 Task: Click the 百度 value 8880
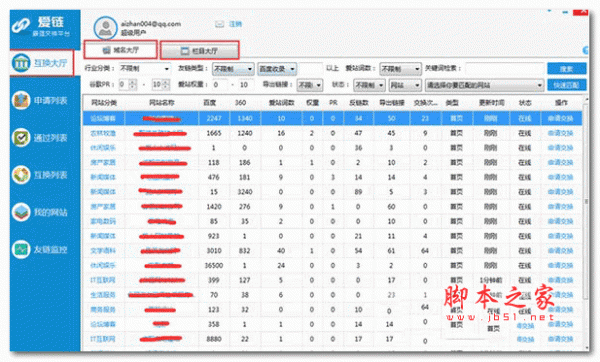click(214, 339)
